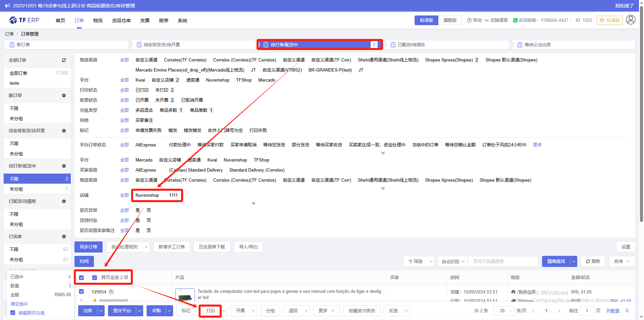Go to next page arrow in pagination
Viewport: 644px width, 320px height.
pyautogui.click(x=559, y=311)
